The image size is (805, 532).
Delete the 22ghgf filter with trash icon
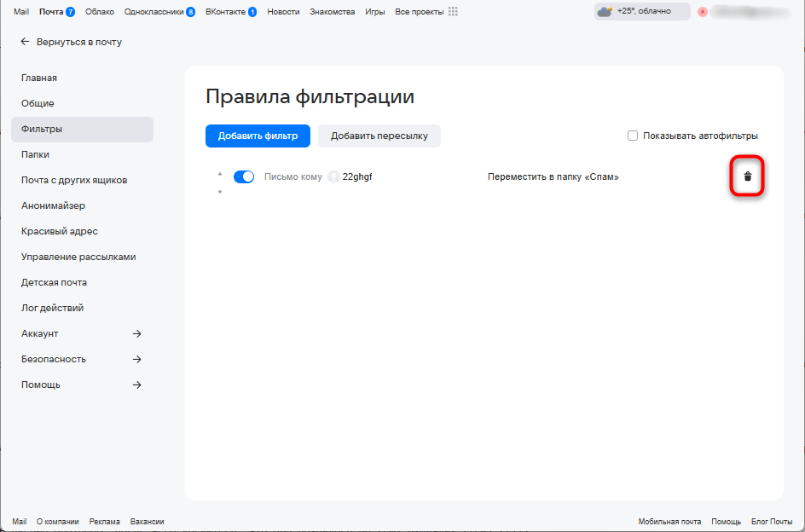(x=748, y=176)
